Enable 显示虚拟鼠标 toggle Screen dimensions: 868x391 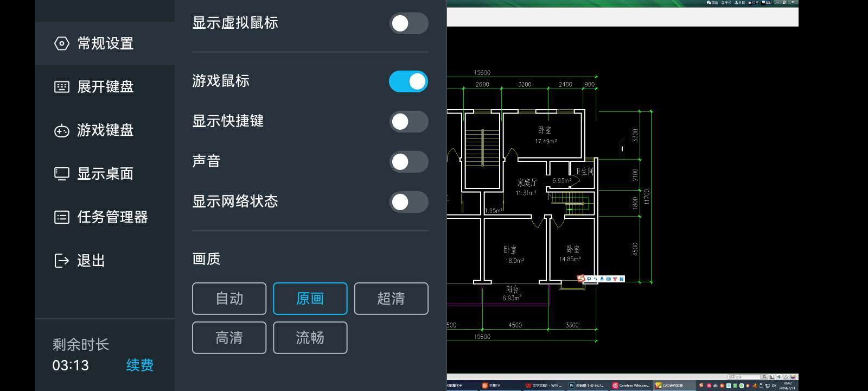[x=409, y=23]
